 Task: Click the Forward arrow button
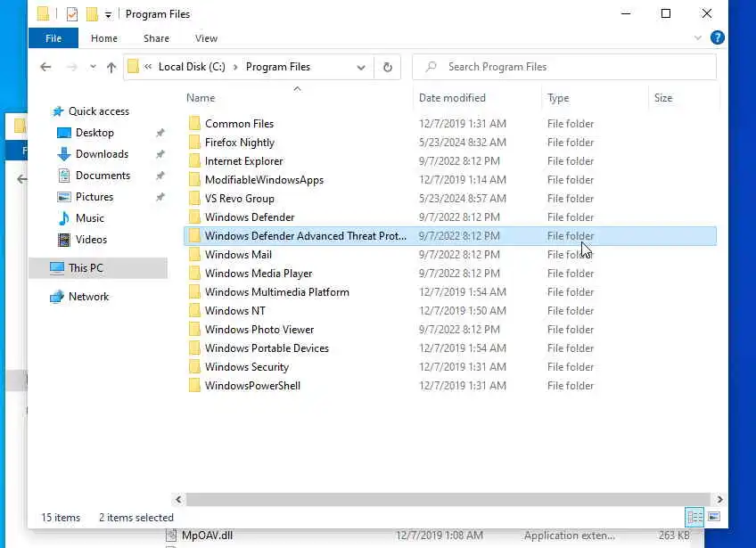[72, 67]
